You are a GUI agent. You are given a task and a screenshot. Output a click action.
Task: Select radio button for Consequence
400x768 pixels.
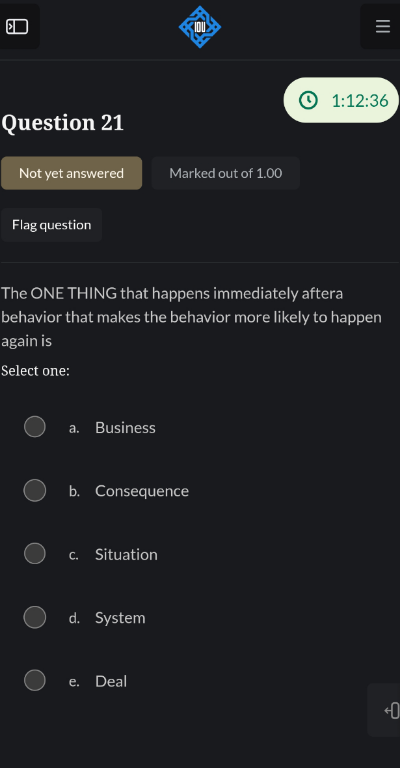tap(35, 490)
